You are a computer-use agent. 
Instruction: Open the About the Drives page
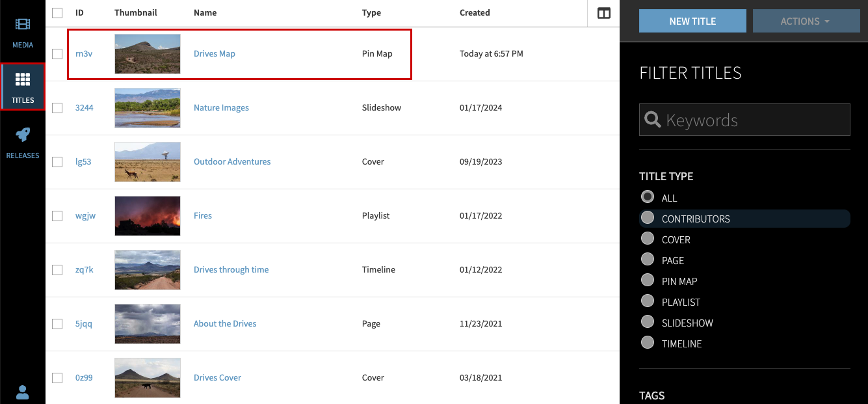coord(225,323)
